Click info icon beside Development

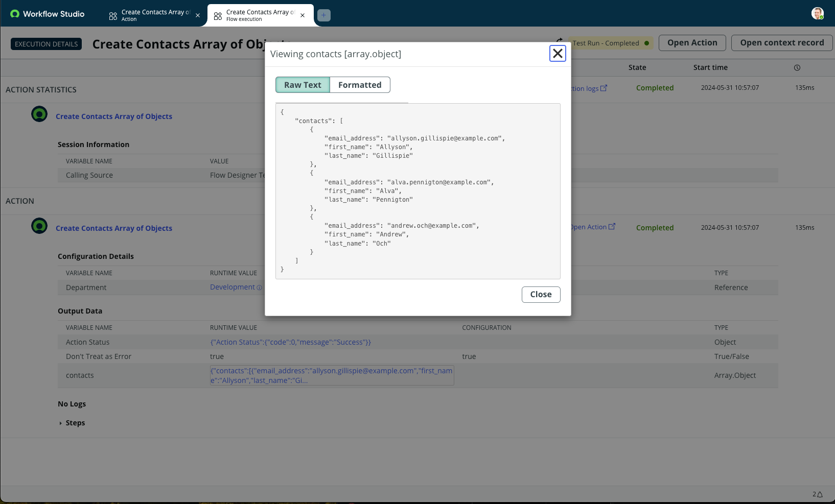259,287
